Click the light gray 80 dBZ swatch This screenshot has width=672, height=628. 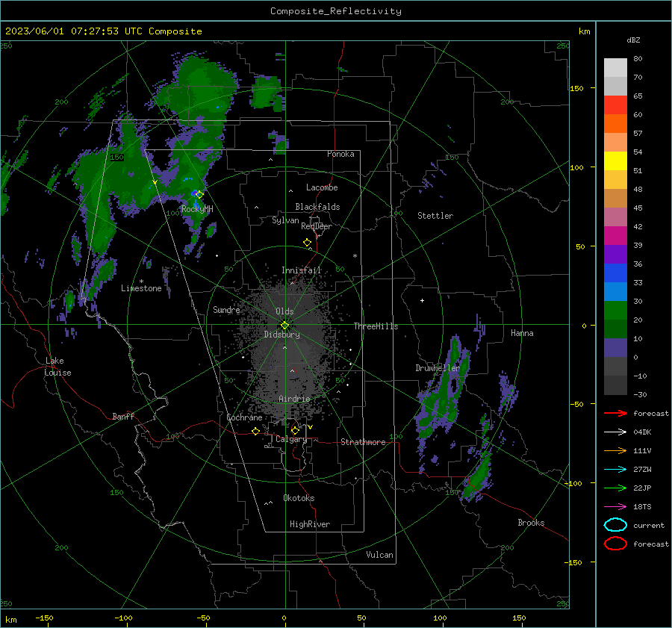pyautogui.click(x=615, y=68)
